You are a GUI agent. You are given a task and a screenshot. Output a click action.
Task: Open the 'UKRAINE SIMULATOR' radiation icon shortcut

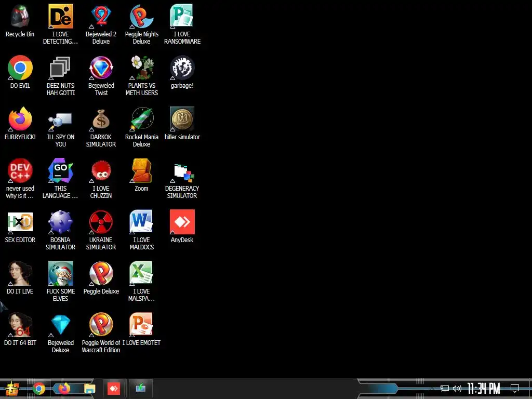point(101,230)
